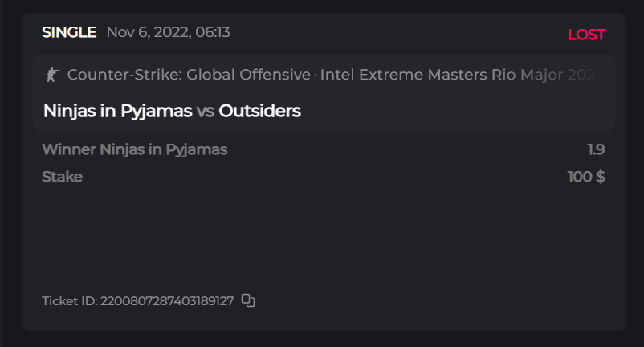
Task: Click the SINGLE bet type label
Action: pyautogui.click(x=69, y=32)
